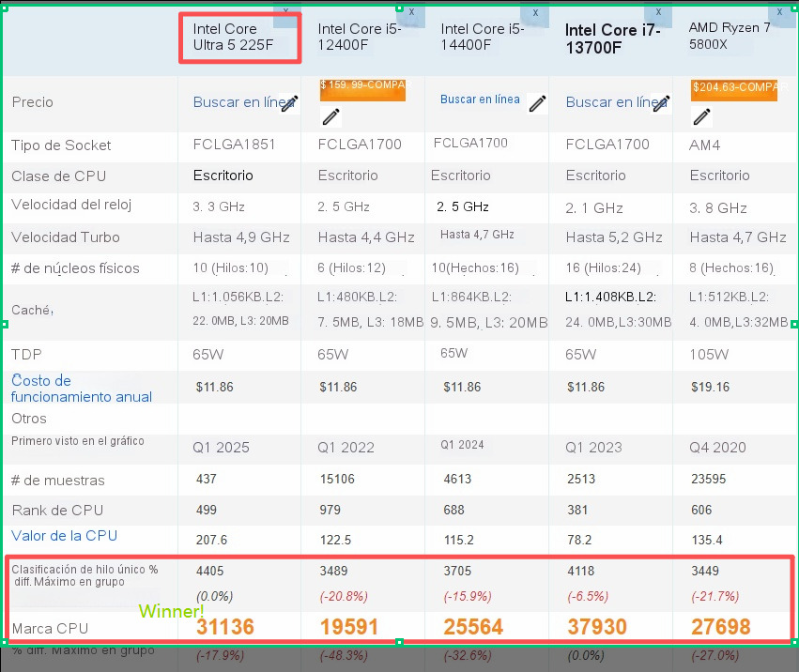
Task: Select the $19.16 annual cost value
Action: click(x=711, y=388)
